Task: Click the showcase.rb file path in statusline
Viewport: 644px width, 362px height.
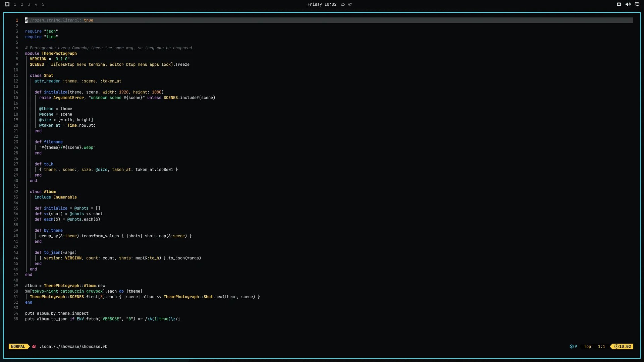Action: tap(73, 347)
